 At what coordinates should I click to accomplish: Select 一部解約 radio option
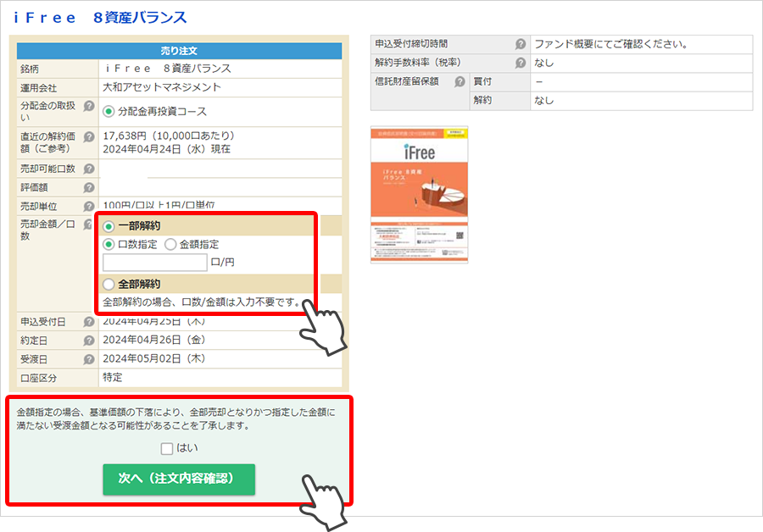click(109, 226)
